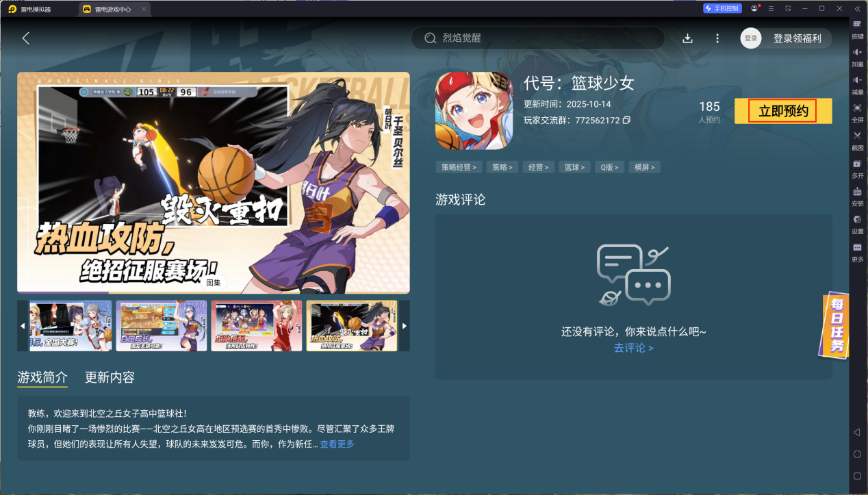
Task: Click the large 热血攻防 preview image
Action: [x=214, y=183]
